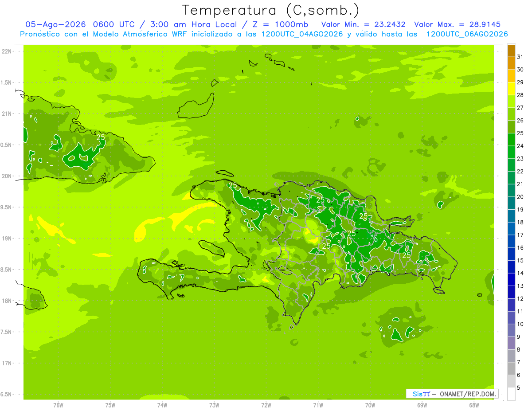Pick the gray swatch between 6 and 7

(x=511, y=369)
